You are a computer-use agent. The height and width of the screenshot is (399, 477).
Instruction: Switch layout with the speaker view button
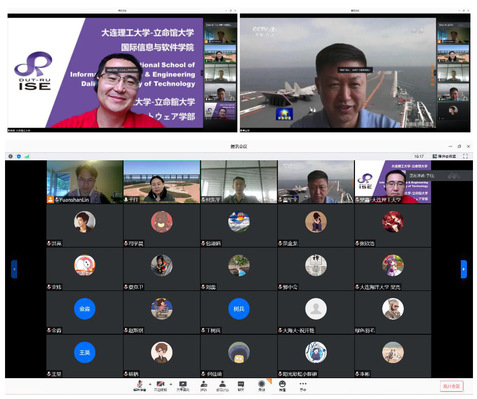(x=444, y=156)
